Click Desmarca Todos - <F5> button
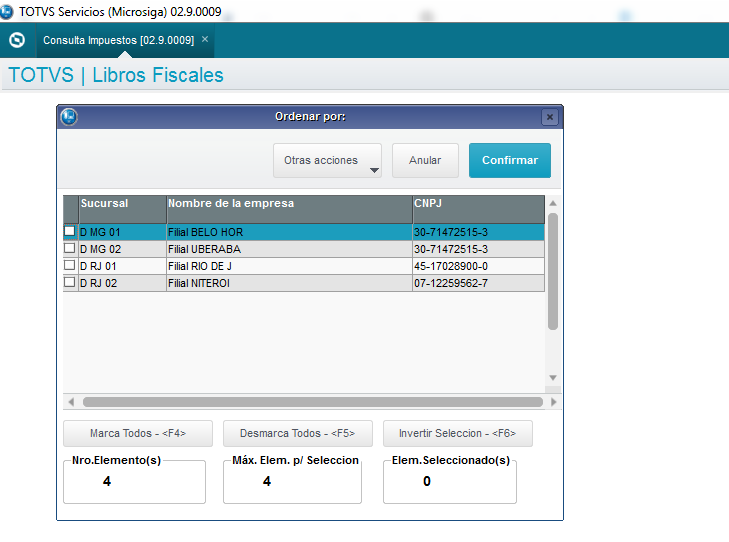729x542 pixels. (x=298, y=433)
